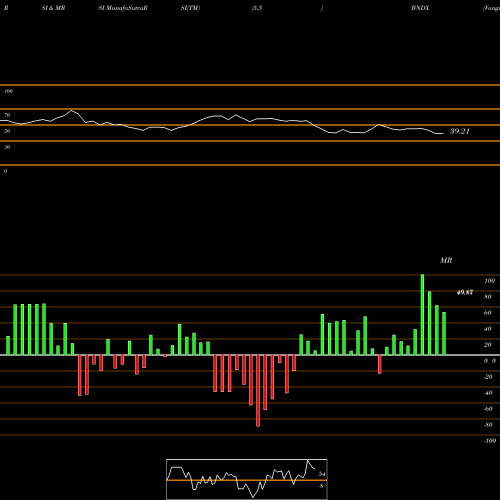The image size is (500, 500).
Task: Click the 54 value in mini chart
Action: point(322,474)
